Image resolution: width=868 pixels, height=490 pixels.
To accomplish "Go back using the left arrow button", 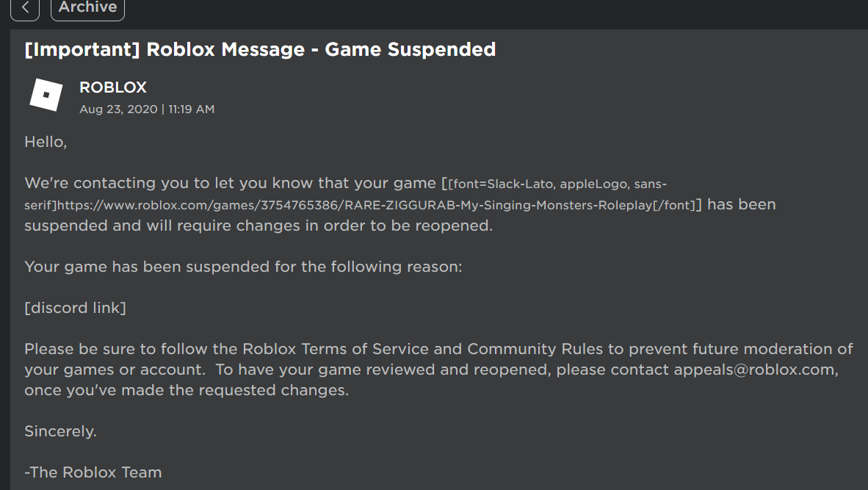I will click(x=25, y=8).
